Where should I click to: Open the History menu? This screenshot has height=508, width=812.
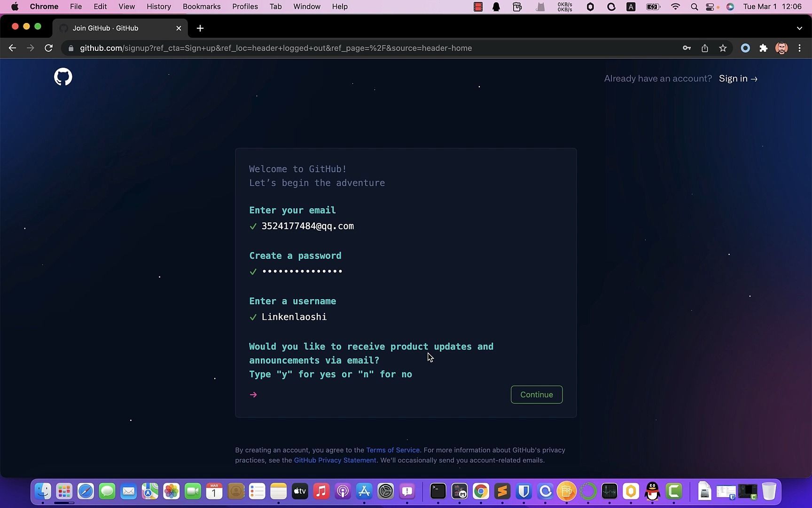coord(158,7)
